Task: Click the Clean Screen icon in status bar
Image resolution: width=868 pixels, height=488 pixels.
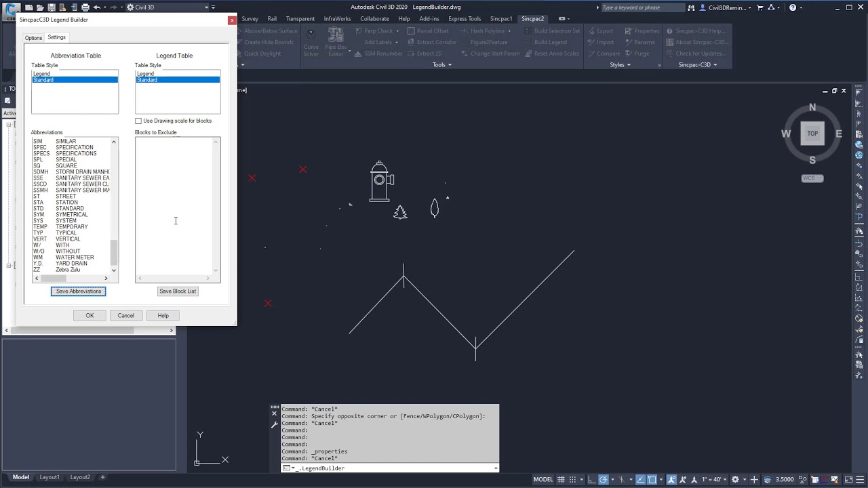Action: tap(848, 479)
